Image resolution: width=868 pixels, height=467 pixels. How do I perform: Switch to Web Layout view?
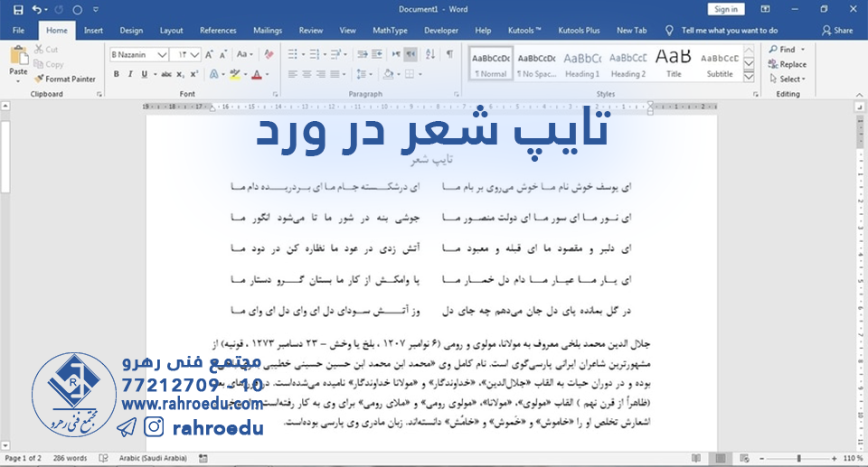pos(744,458)
